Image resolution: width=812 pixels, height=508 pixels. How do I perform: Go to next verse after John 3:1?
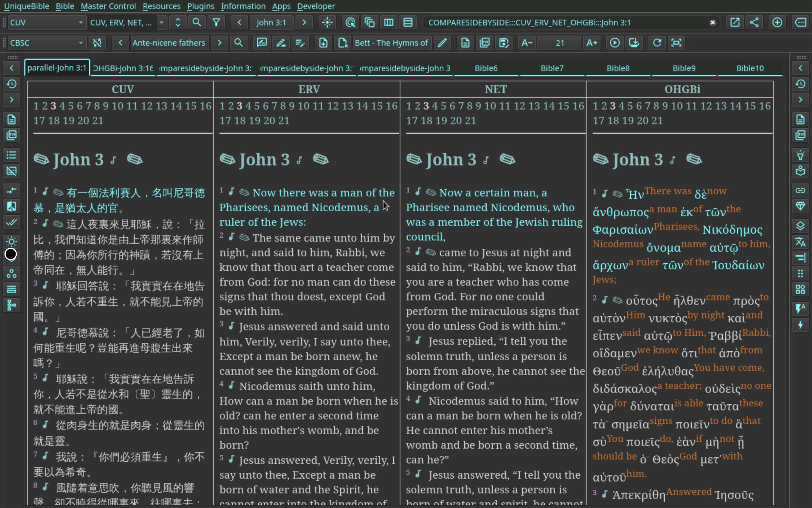[304, 23]
